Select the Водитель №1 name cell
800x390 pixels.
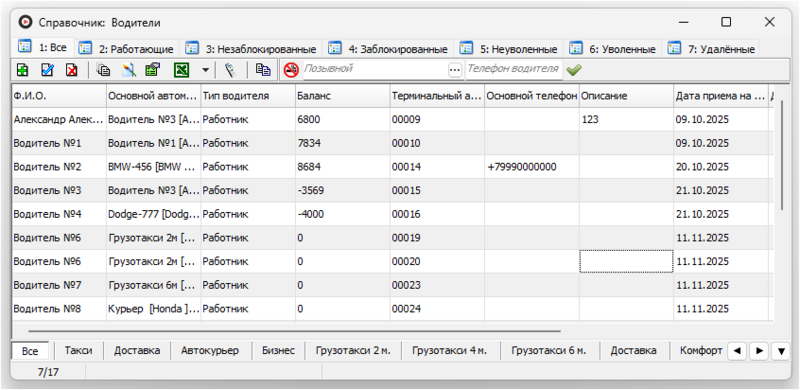pyautogui.click(x=59, y=143)
